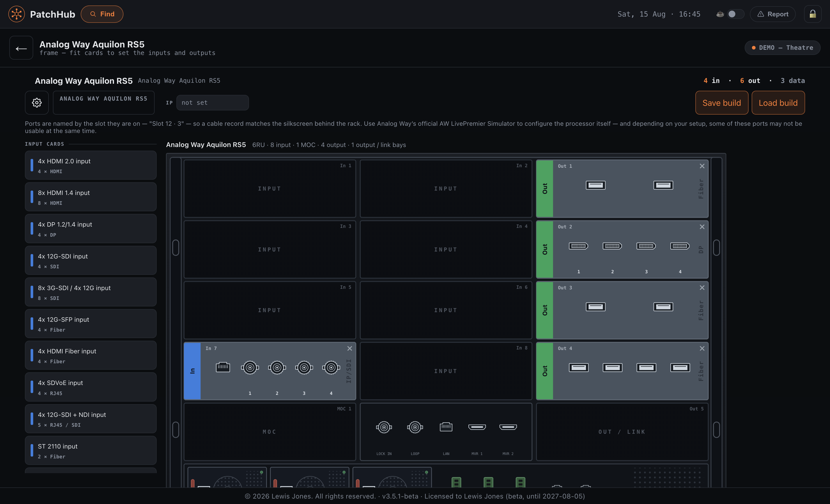Click second fiber port on Out 3
The height and width of the screenshot is (504, 830).
pos(663,307)
